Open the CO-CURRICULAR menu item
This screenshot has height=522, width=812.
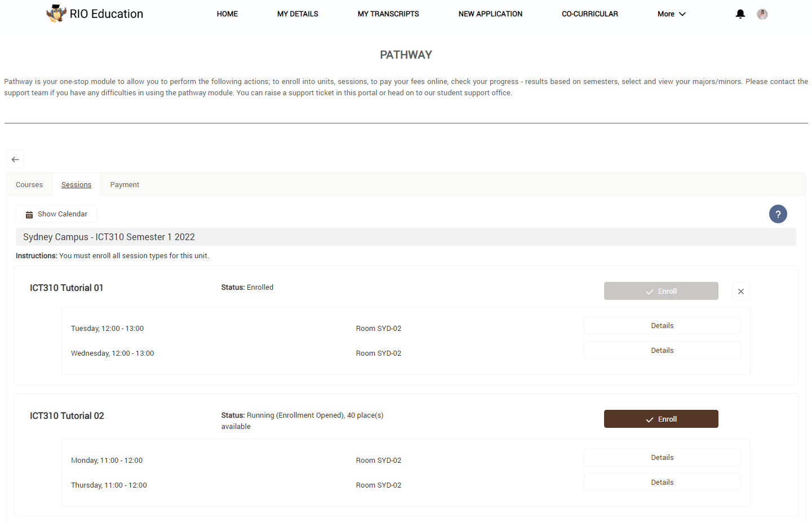click(589, 14)
